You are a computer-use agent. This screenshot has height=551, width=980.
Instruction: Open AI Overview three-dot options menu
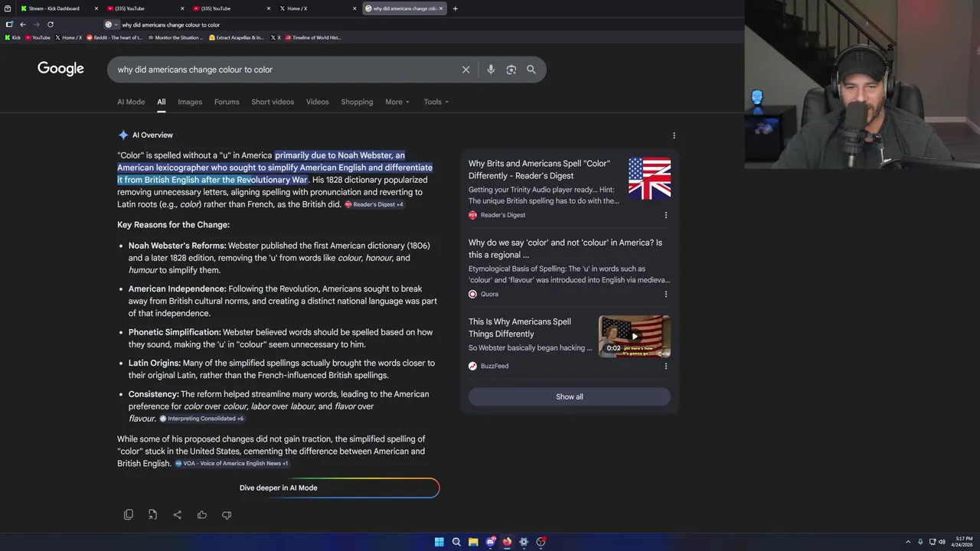[x=674, y=135]
